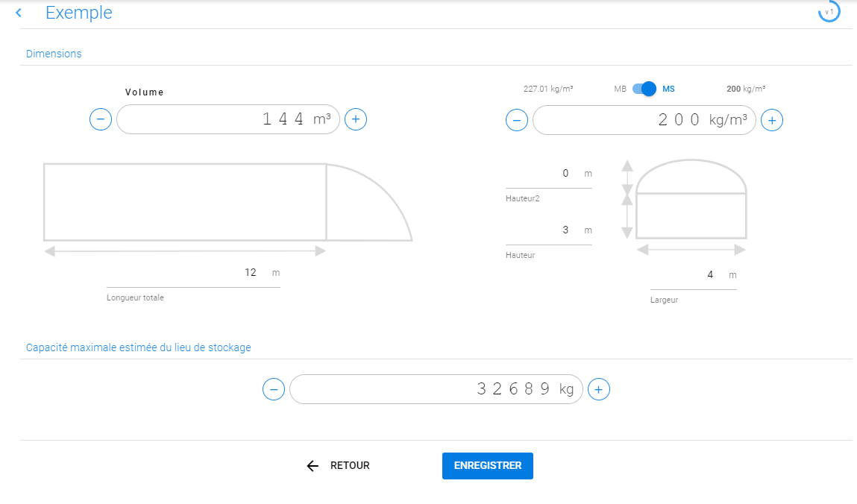The height and width of the screenshot is (504, 857).
Task: Edit the density field showing 200 kg/m³
Action: click(x=644, y=120)
